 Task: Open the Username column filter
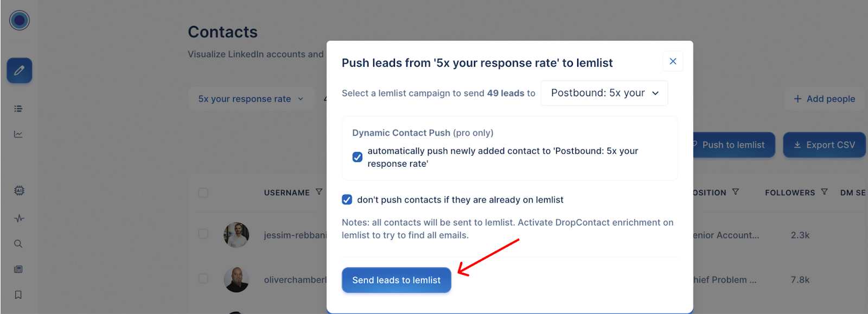(319, 192)
